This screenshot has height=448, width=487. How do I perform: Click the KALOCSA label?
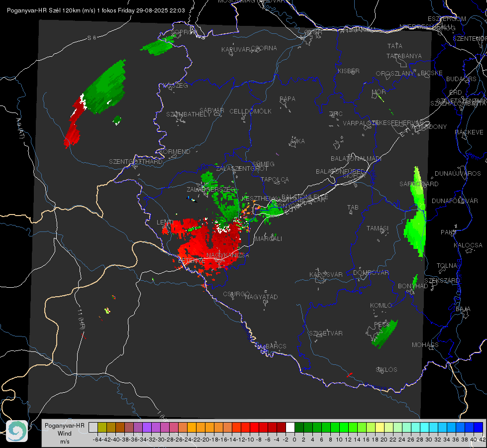tap(468, 245)
